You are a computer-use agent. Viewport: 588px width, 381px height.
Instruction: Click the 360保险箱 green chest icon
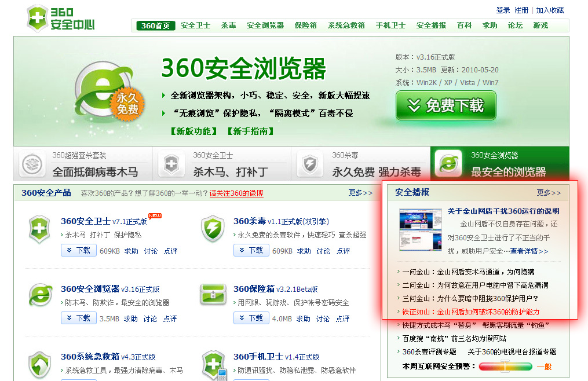click(213, 294)
